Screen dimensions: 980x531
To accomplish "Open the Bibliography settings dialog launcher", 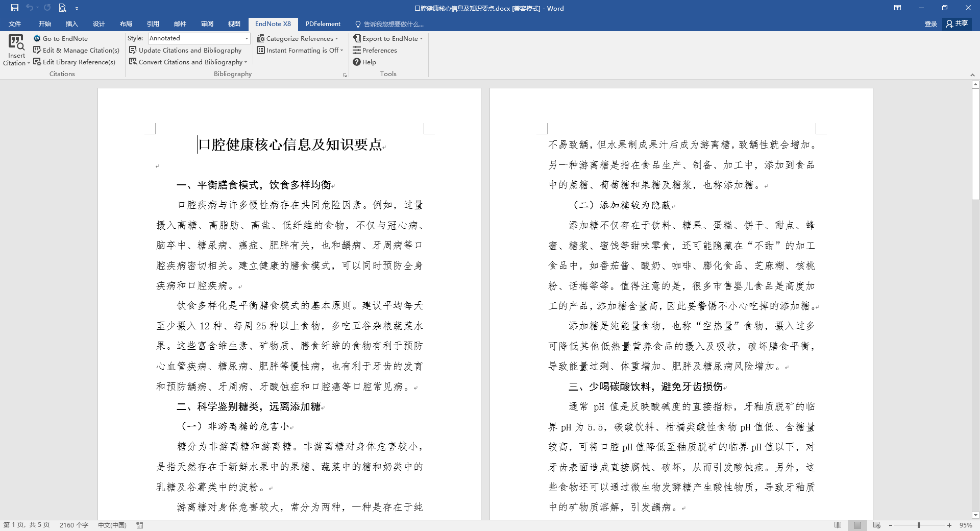I will [345, 75].
